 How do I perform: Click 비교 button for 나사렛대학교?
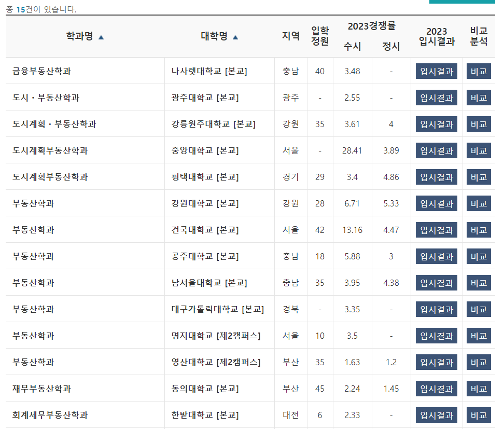tap(479, 71)
